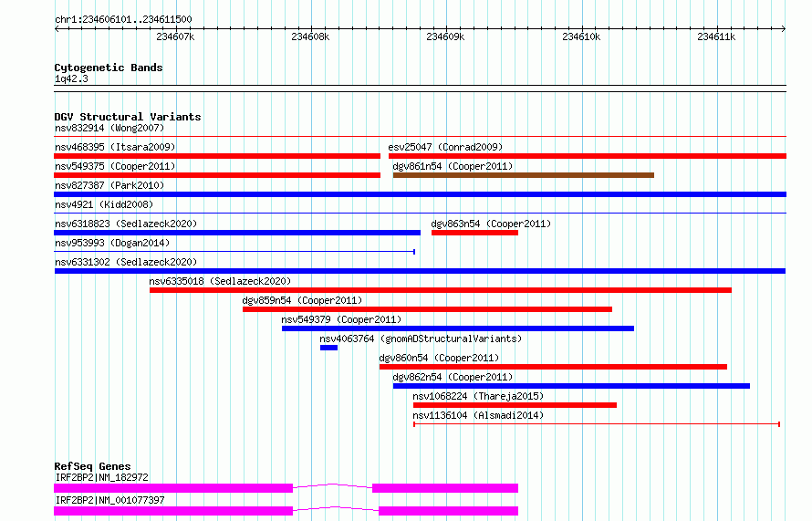Select the red dgv860n54 variant bar

click(x=553, y=367)
